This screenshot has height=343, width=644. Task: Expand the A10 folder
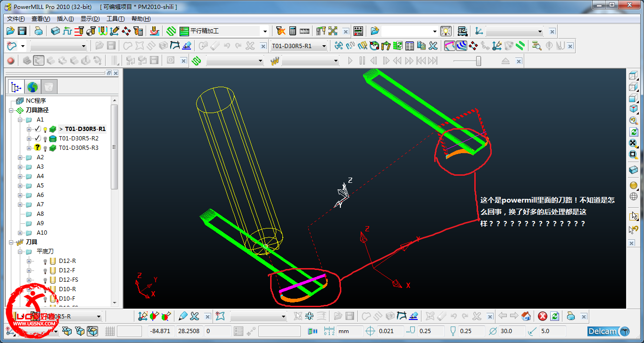click(x=20, y=233)
